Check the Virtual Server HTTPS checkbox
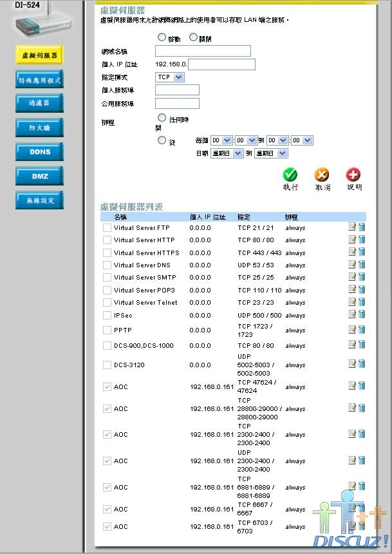392x554 pixels. point(107,253)
